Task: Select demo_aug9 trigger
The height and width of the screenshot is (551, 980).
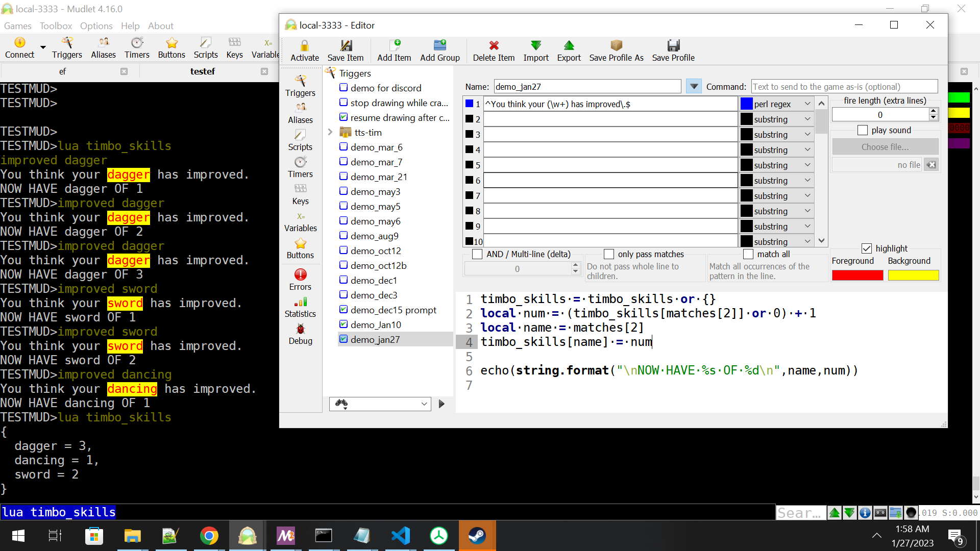Action: click(374, 236)
